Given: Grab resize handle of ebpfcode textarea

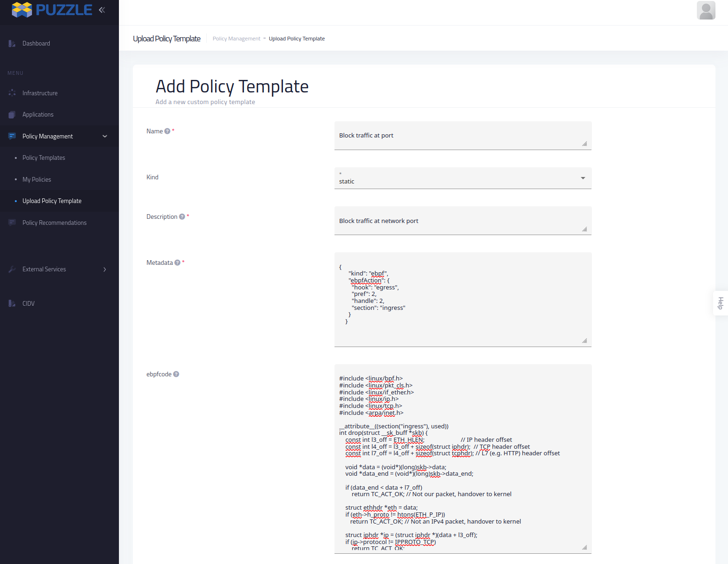Looking at the screenshot, I should (584, 547).
